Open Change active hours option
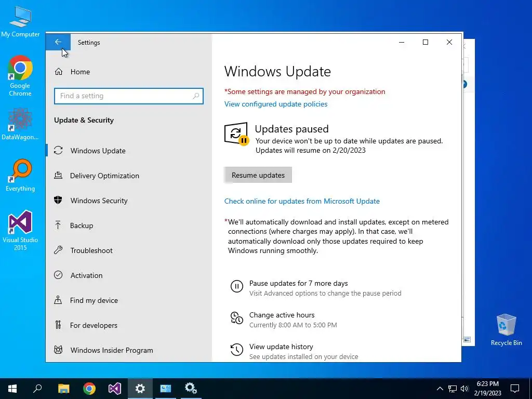The height and width of the screenshot is (399, 532). (282, 315)
